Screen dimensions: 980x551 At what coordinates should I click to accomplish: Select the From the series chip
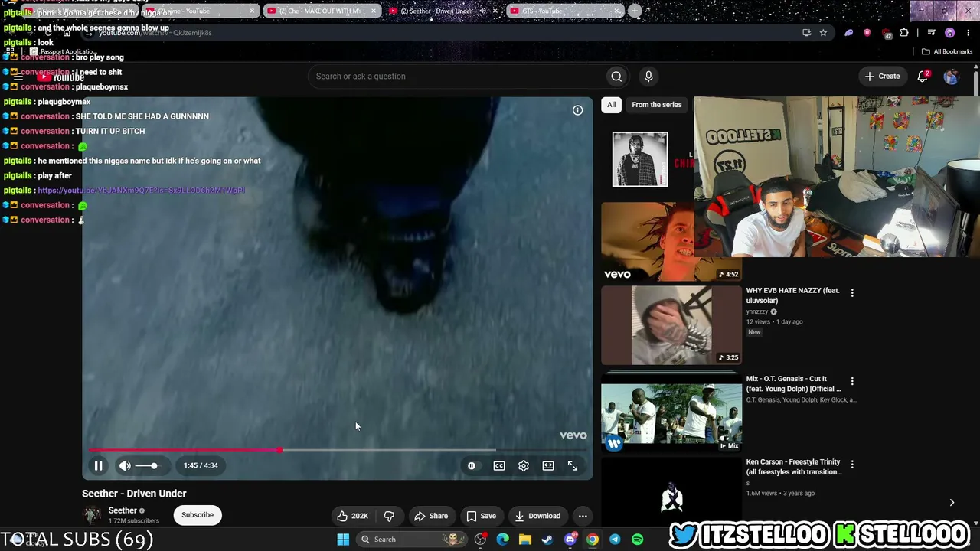click(657, 105)
